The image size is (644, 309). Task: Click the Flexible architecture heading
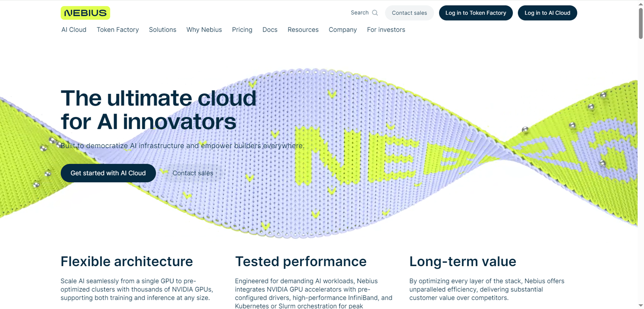tap(127, 261)
